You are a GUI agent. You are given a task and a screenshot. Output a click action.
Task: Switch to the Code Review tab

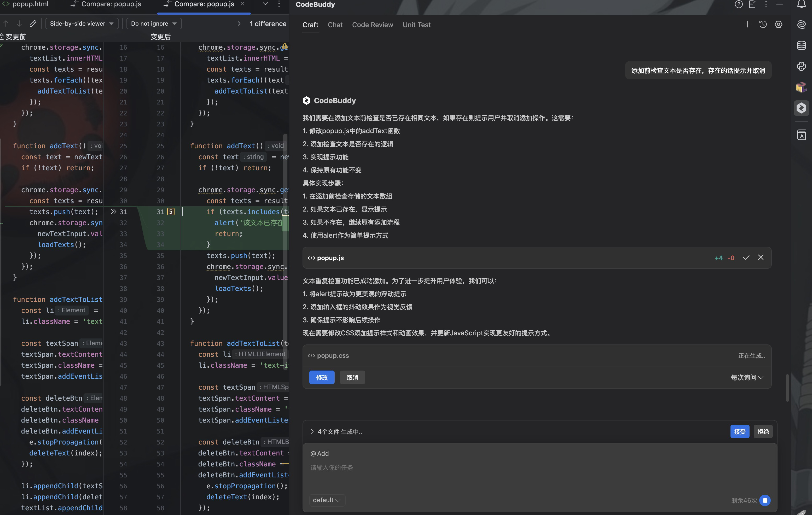coord(372,25)
